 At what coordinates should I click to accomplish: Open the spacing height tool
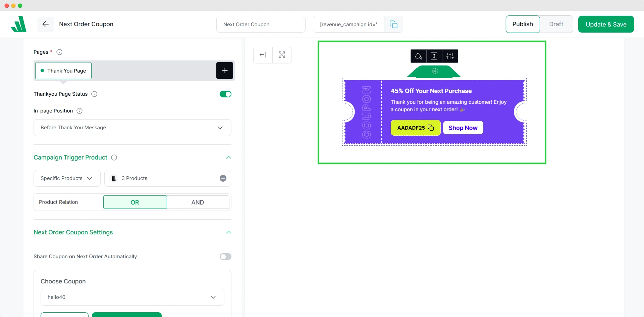(x=434, y=56)
